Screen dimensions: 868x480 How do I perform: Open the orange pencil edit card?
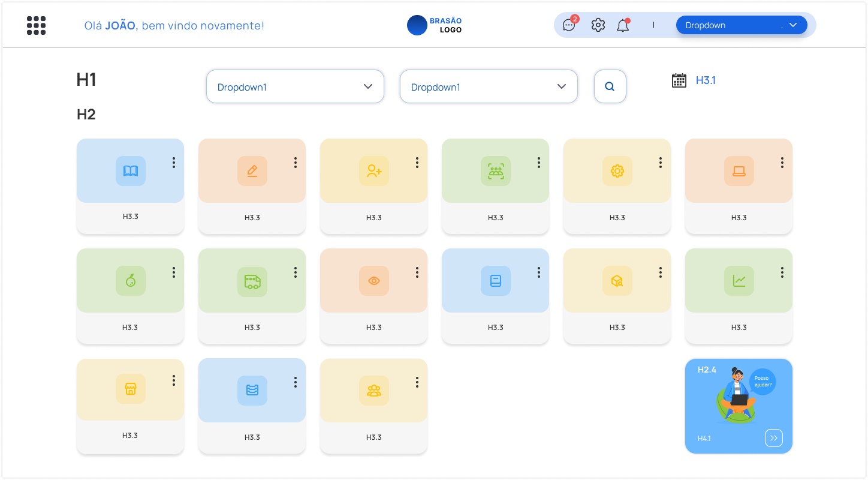point(252,172)
